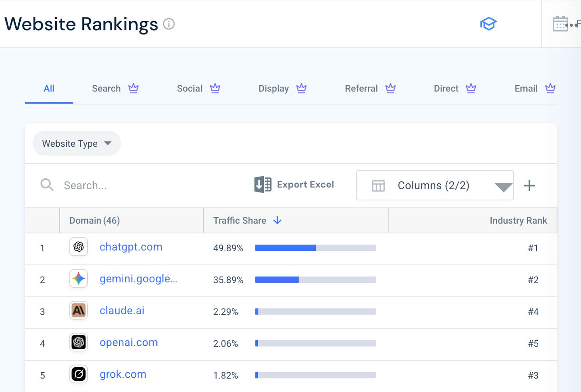This screenshot has height=392, width=581.
Task: Click the 2.29% traffic share value
Action: tap(225, 312)
